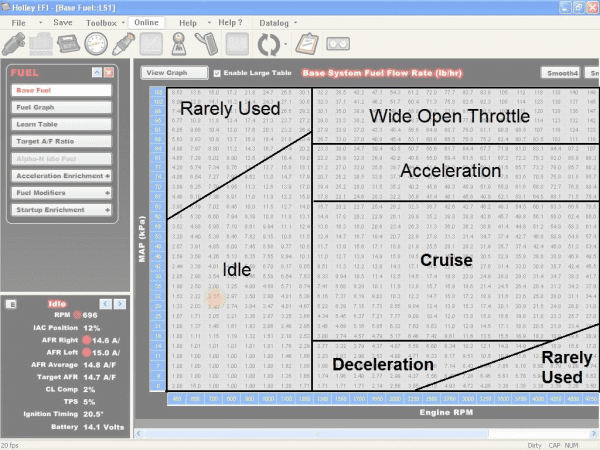Screen dimensions: 600x450
Task: Go to next monitor page arrow
Action: pos(120,304)
